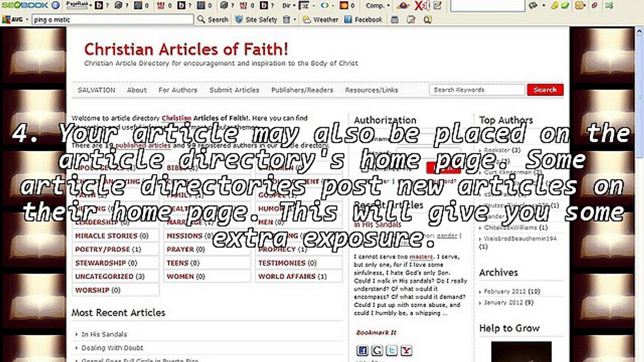This screenshot has height=362, width=644.
Task: Click the 'published articles' link
Action: (143, 145)
